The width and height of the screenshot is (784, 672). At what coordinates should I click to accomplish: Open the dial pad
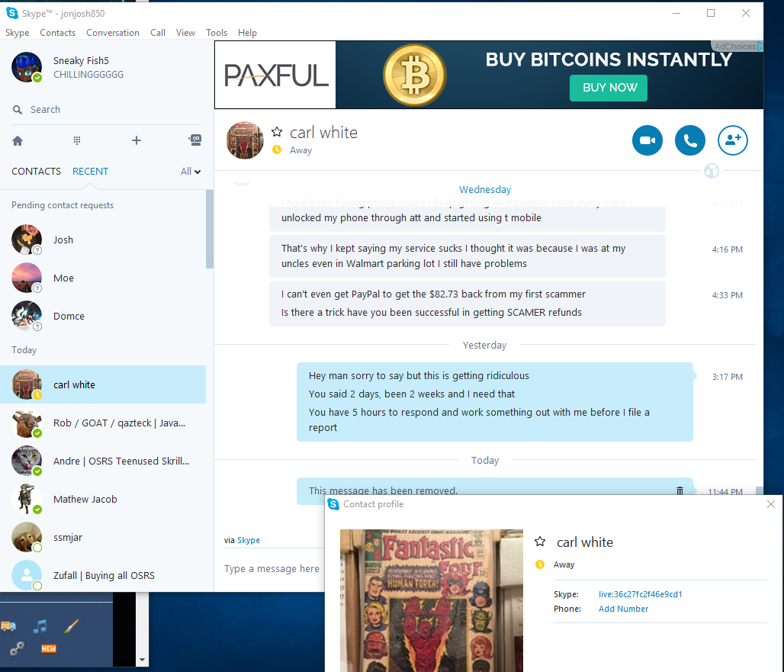(x=77, y=140)
